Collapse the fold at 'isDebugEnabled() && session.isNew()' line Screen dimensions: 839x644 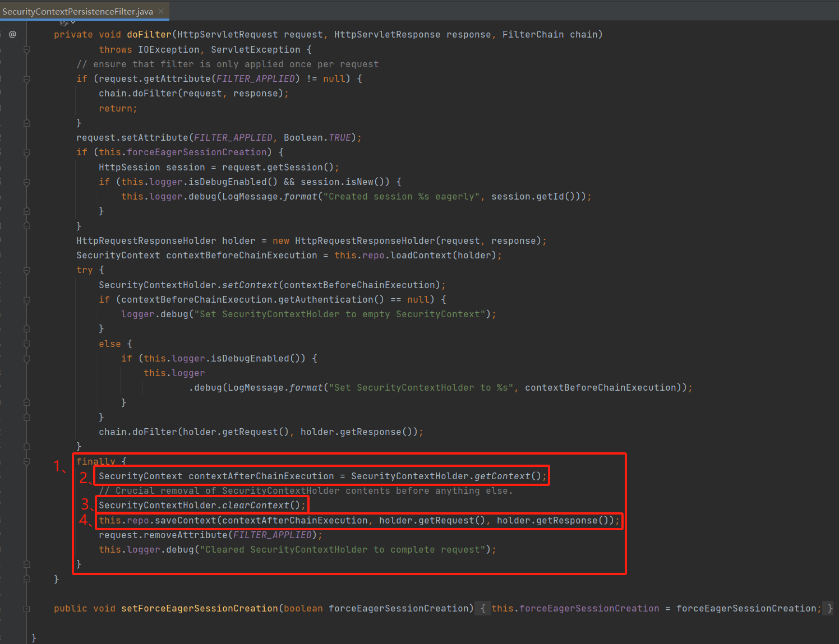point(26,182)
